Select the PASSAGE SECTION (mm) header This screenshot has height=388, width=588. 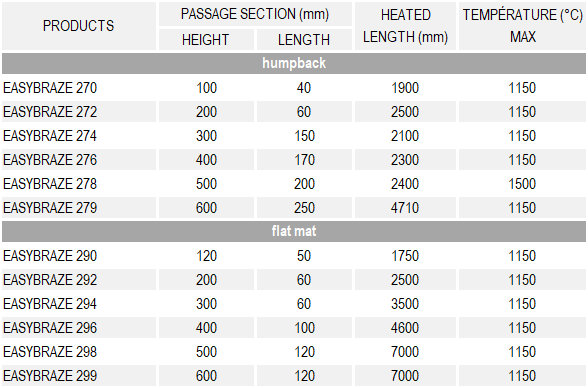click(255, 14)
